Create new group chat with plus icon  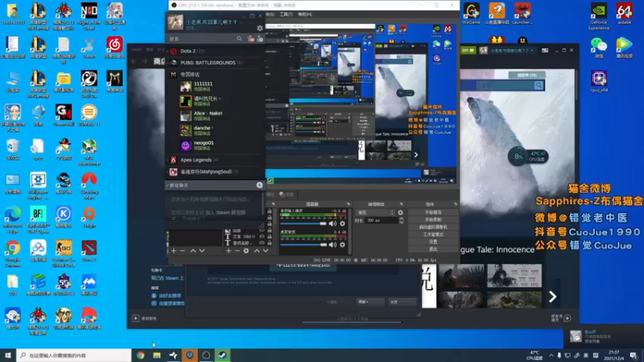tap(259, 185)
